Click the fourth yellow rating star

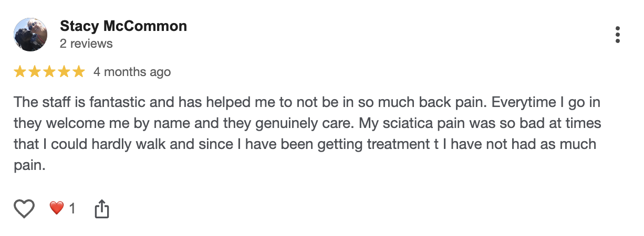point(64,72)
